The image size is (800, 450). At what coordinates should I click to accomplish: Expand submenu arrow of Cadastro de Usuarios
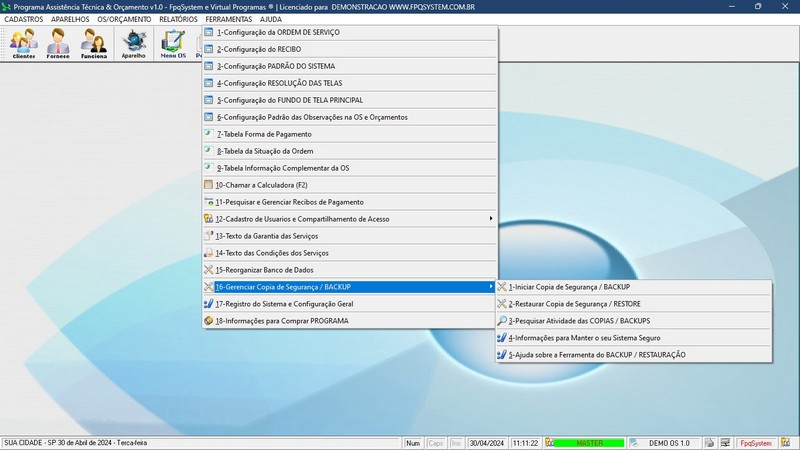pyautogui.click(x=491, y=218)
